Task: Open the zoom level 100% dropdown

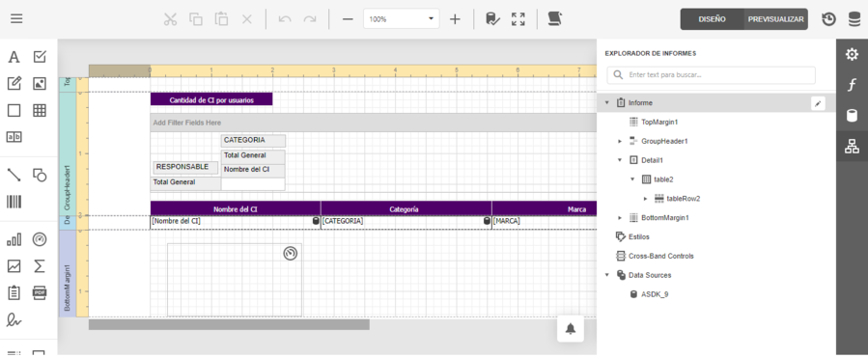Action: click(402, 18)
